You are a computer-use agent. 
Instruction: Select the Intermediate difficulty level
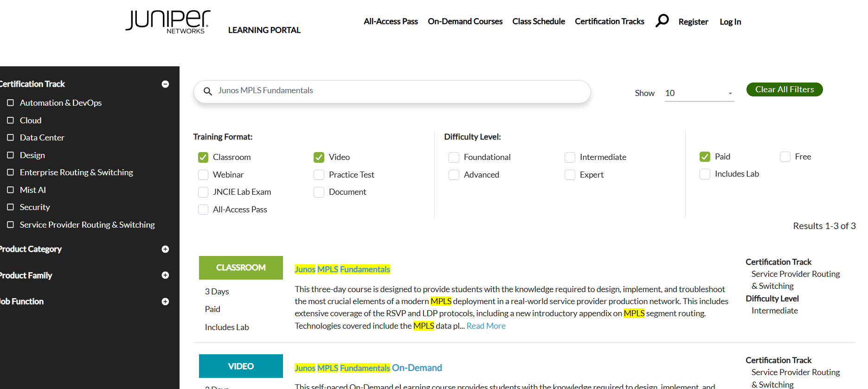click(570, 157)
